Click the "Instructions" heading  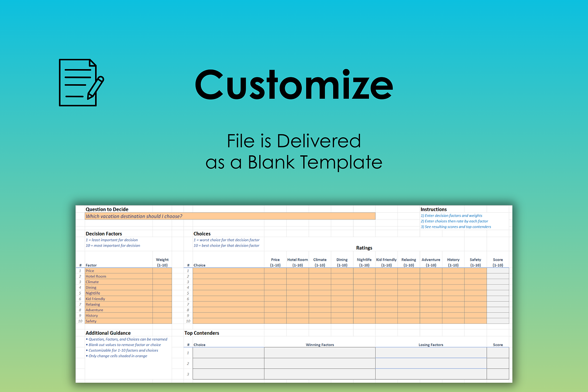(434, 209)
